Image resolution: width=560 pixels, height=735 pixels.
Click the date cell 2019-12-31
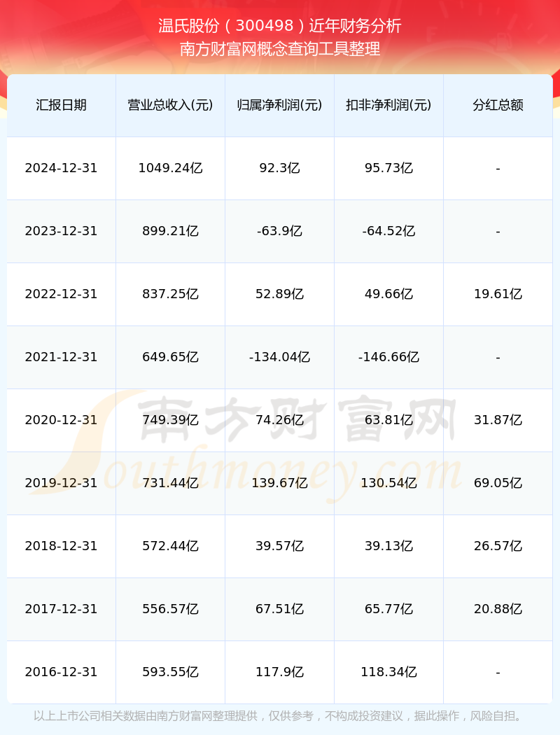pyautogui.click(x=62, y=483)
